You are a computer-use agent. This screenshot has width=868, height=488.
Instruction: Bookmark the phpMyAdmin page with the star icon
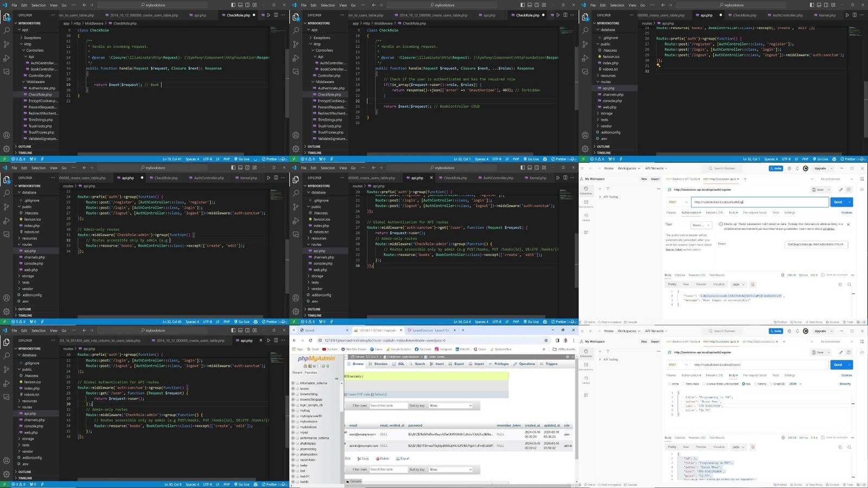point(546,340)
